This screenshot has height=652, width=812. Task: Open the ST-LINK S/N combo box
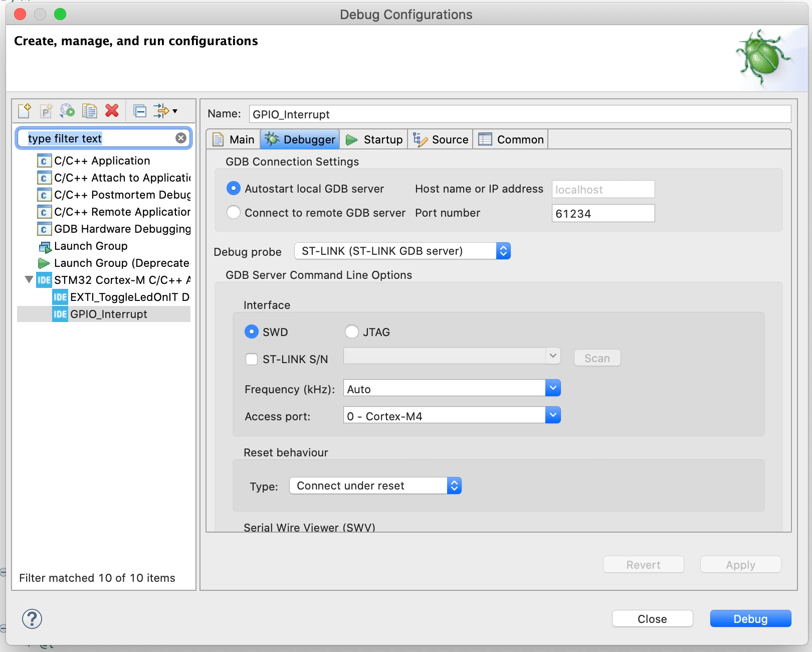click(452, 356)
